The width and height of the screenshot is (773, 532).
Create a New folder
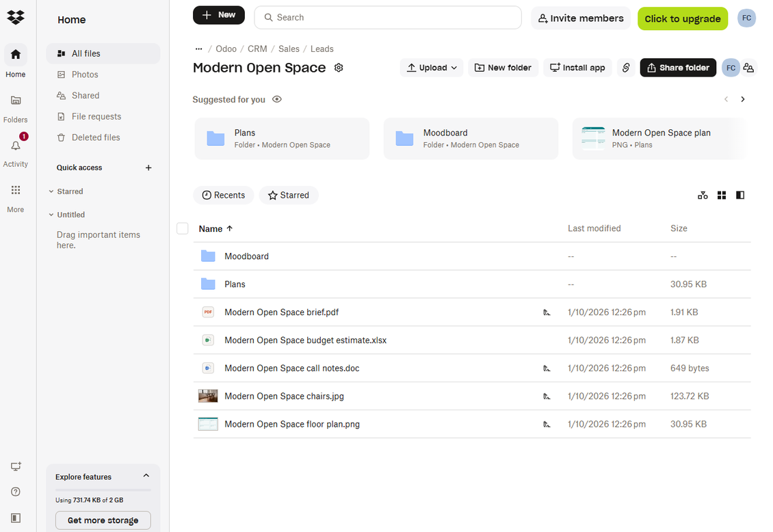pyautogui.click(x=503, y=68)
